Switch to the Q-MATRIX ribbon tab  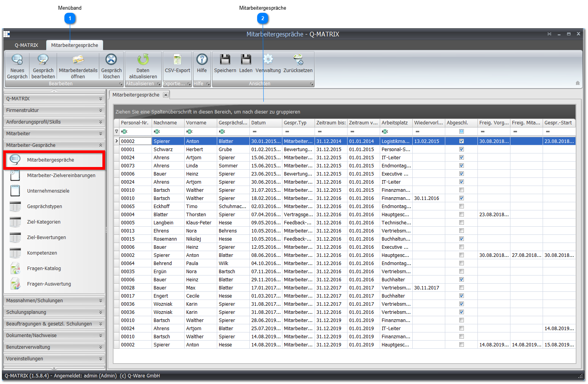point(26,45)
